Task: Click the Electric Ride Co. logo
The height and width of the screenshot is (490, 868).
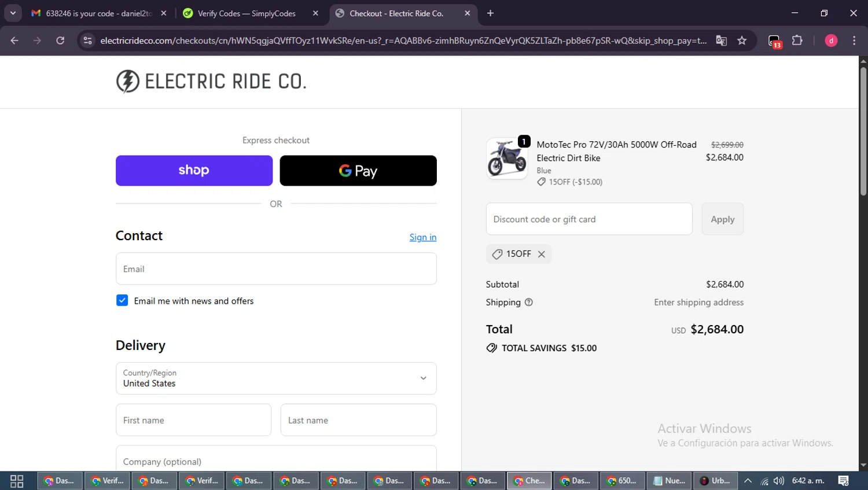Action: 211,82
